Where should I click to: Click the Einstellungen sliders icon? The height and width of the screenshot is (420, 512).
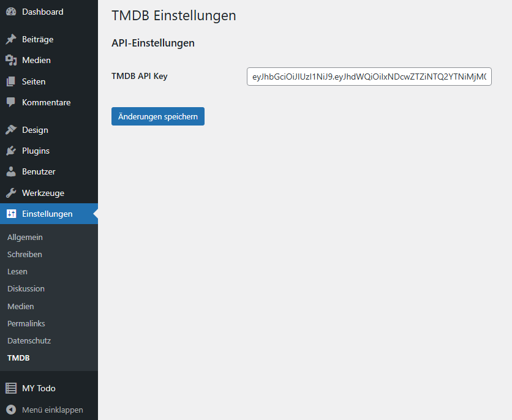11,214
